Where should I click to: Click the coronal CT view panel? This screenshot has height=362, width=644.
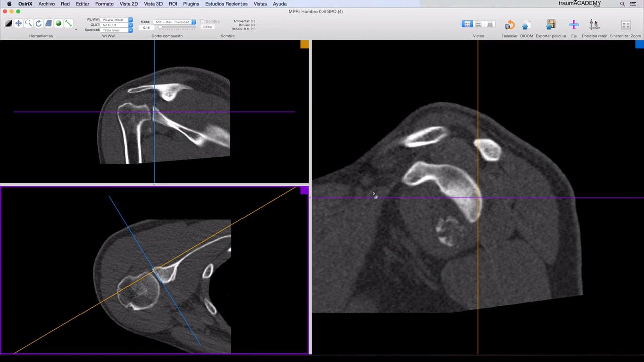tap(154, 112)
